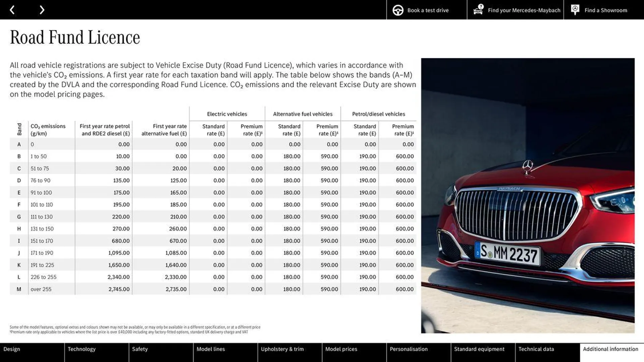Switch to the Design tab
Screen dimensions: 644x362
(x=32, y=352)
